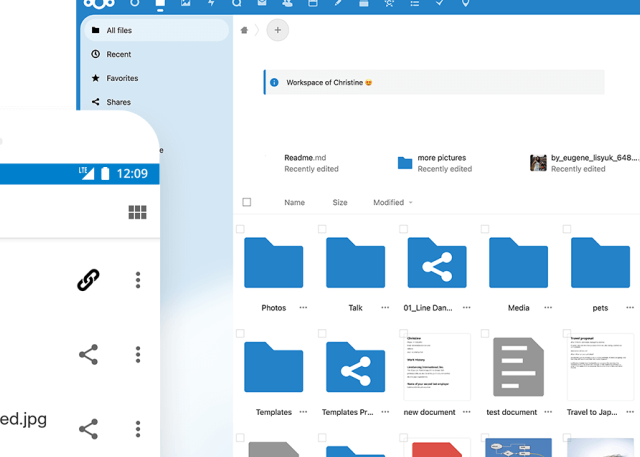Open the more menu for Templates
640x457 pixels.
pos(303,412)
